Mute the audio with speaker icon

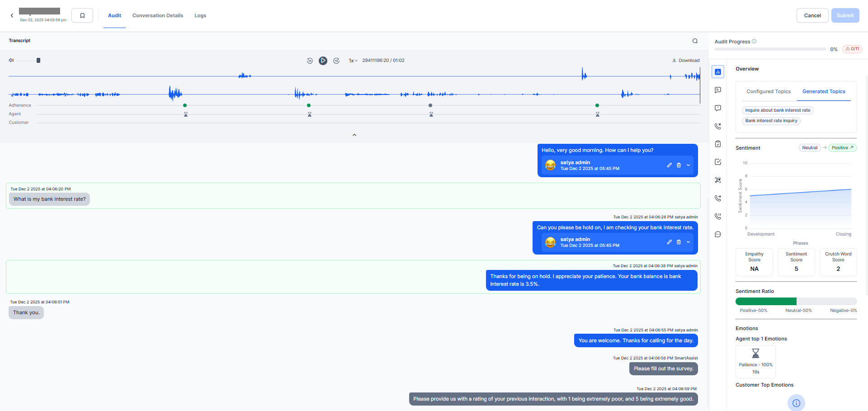pyautogui.click(x=11, y=60)
